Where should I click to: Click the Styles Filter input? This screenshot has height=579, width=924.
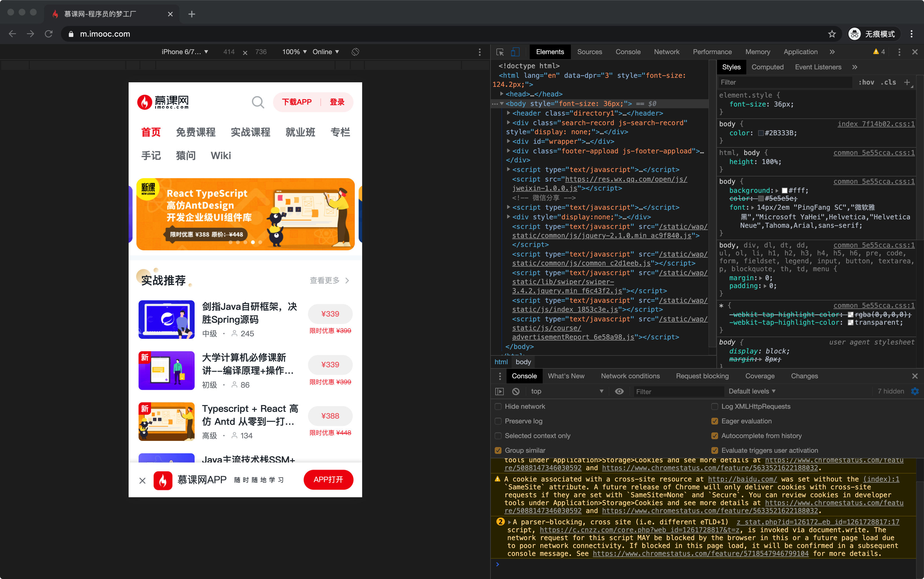coord(785,82)
